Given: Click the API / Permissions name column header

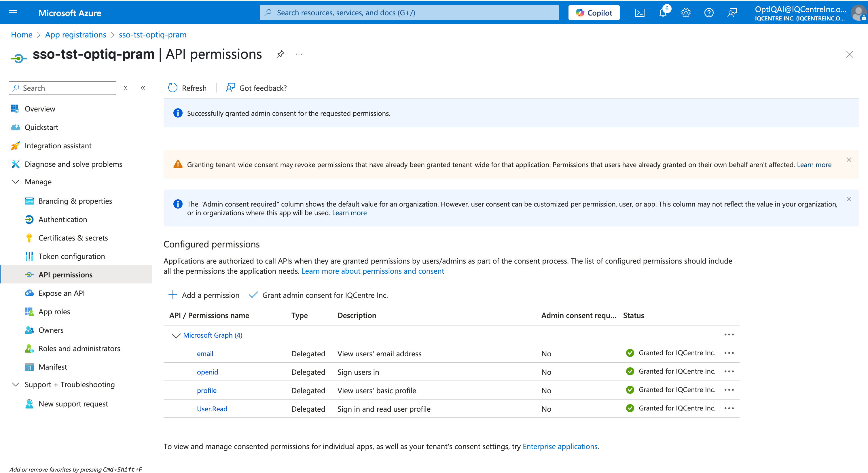Looking at the screenshot, I should tap(209, 315).
